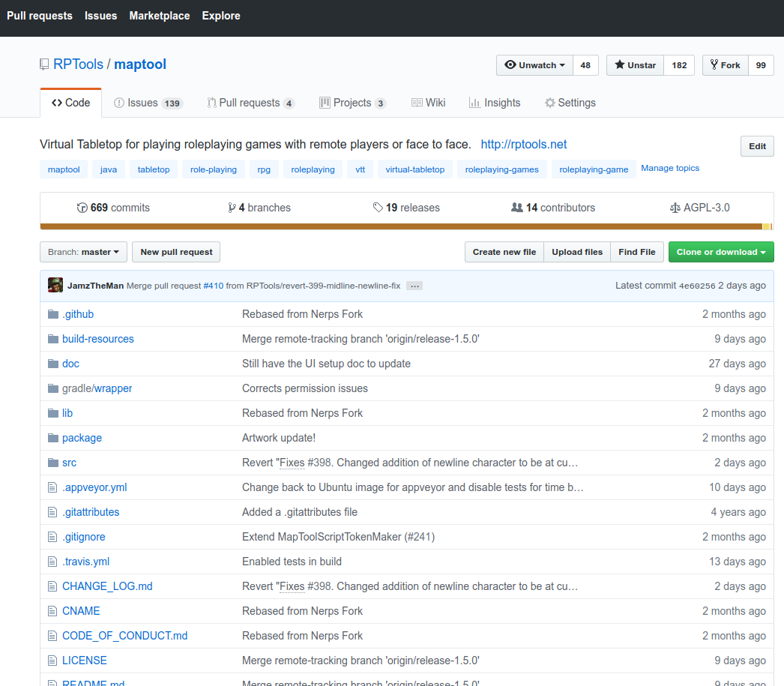Open the repository Settings tab
Image resolution: width=784 pixels, height=686 pixels.
click(x=570, y=103)
